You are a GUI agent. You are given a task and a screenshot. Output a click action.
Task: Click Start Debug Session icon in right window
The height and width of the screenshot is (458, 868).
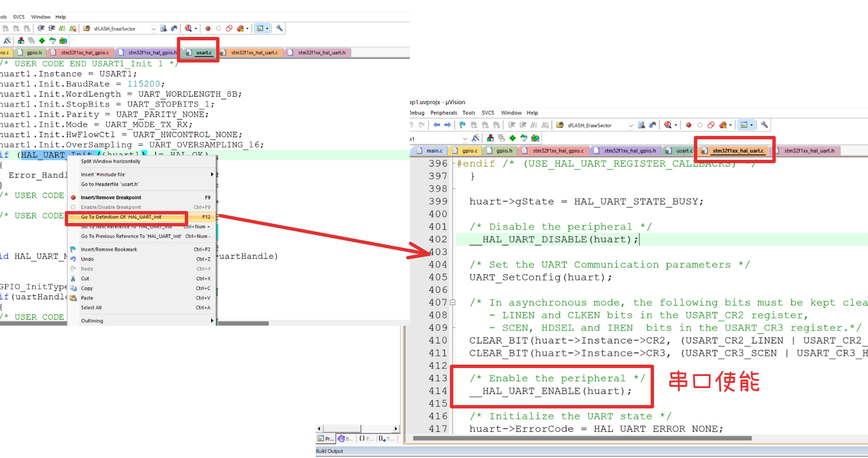point(668,125)
